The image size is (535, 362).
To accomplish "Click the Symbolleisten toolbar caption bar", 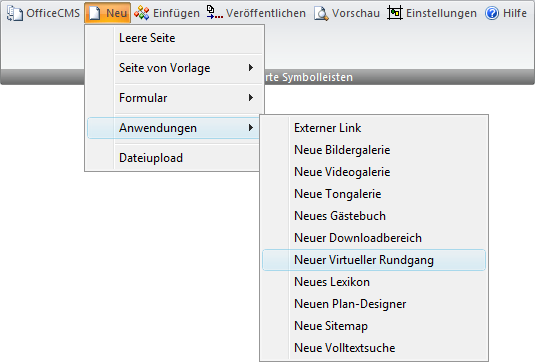I will point(399,77).
